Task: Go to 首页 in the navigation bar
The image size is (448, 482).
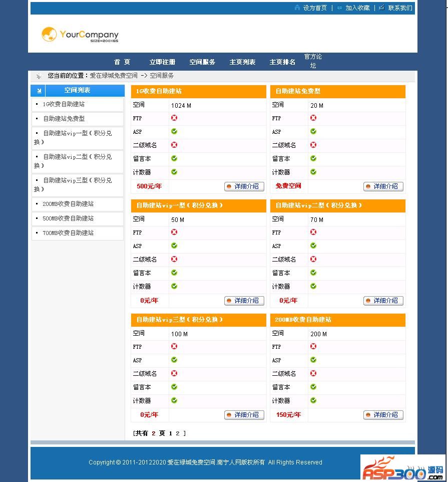Action: (122, 62)
